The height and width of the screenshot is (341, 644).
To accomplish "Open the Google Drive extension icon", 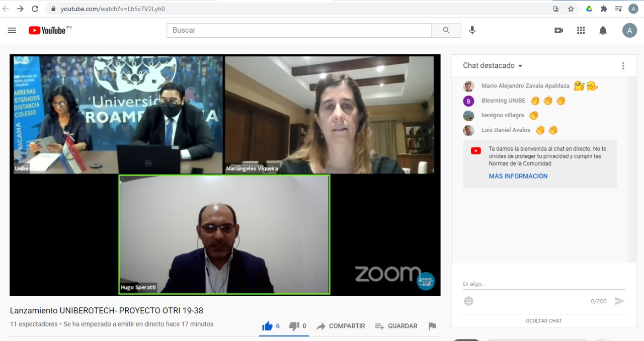I will (x=589, y=9).
